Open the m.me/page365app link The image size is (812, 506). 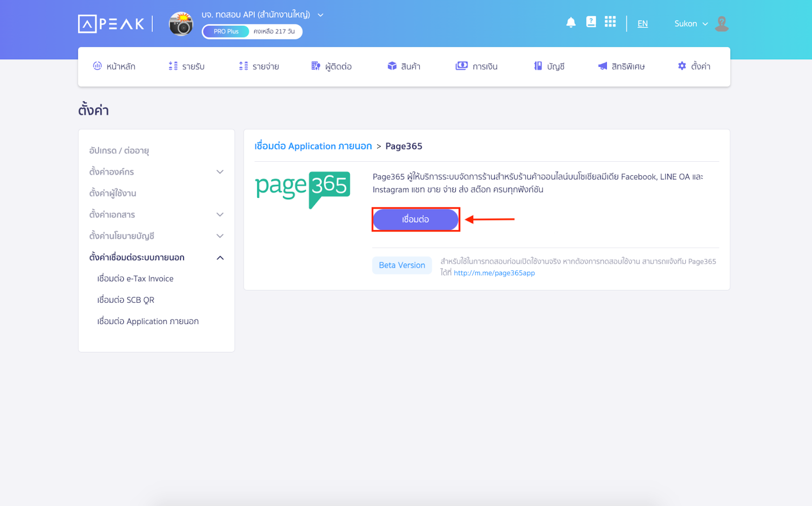pyautogui.click(x=494, y=273)
